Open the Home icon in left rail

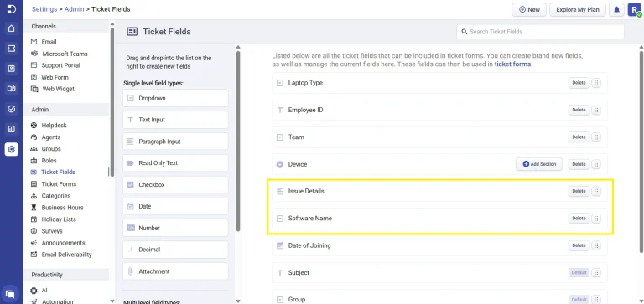[x=12, y=28]
